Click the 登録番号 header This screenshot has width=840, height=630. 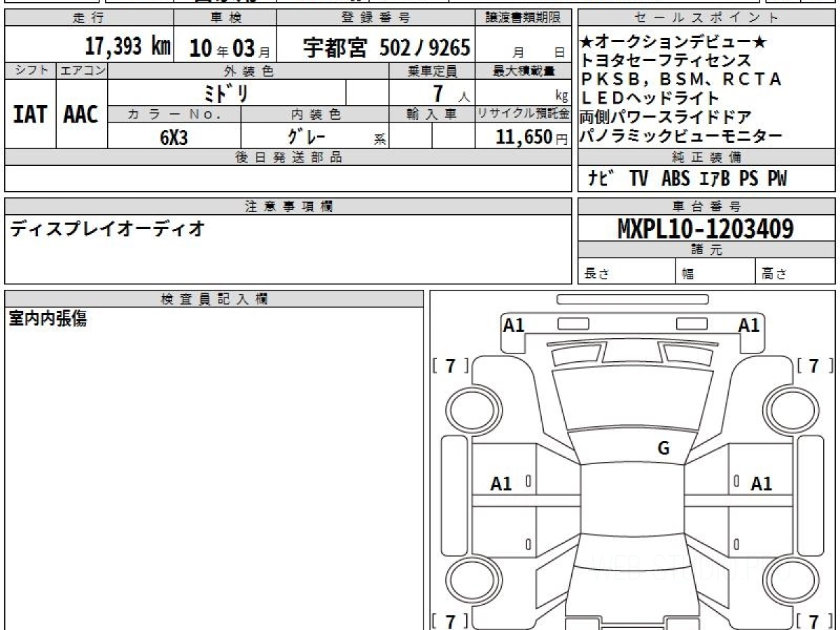pyautogui.click(x=376, y=18)
